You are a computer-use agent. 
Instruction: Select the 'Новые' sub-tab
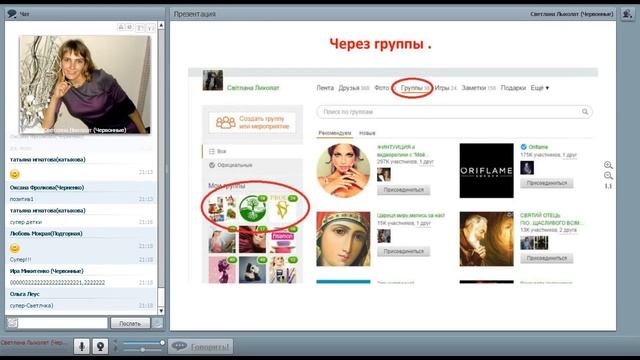tap(367, 133)
